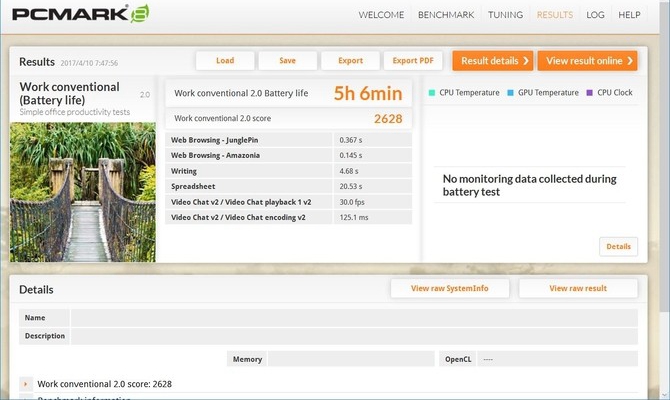Select the Spreadsheet result row
The height and width of the screenshot is (400, 670).
click(x=288, y=186)
